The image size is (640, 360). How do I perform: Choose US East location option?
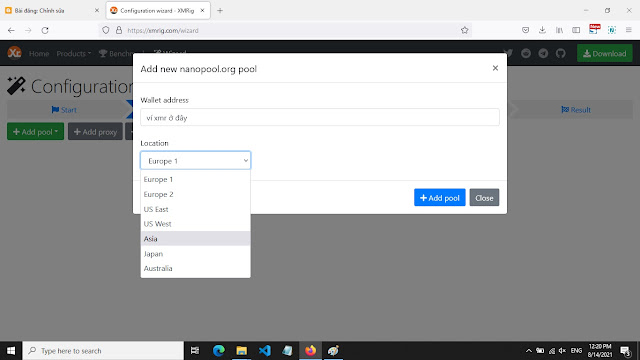(x=196, y=209)
